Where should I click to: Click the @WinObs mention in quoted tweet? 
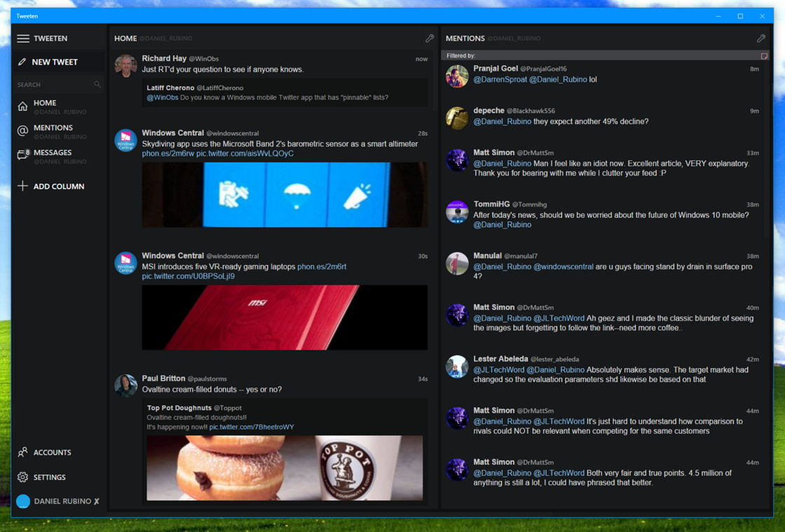pos(162,97)
